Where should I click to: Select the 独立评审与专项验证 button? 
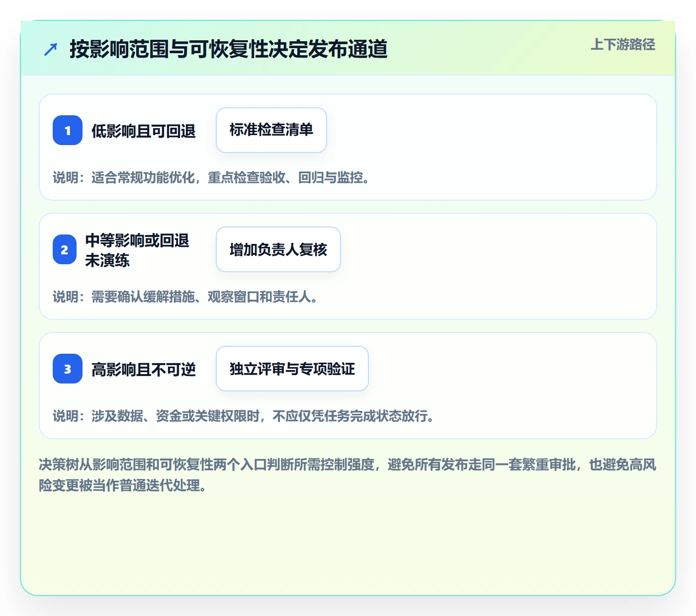pos(292,369)
